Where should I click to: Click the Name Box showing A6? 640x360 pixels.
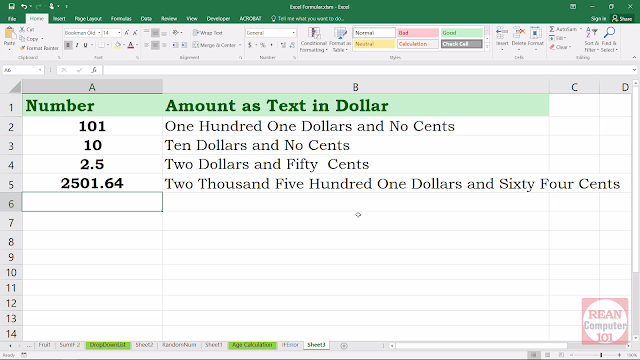pos(22,70)
